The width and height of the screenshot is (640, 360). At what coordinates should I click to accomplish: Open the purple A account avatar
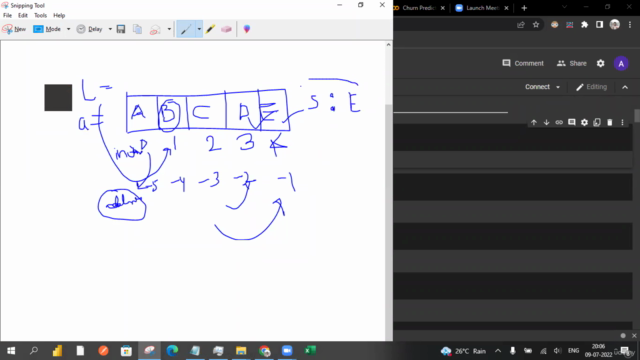tap(621, 64)
